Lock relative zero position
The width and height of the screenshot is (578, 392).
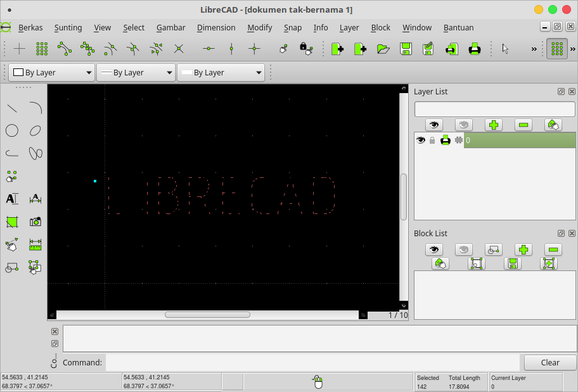306,49
